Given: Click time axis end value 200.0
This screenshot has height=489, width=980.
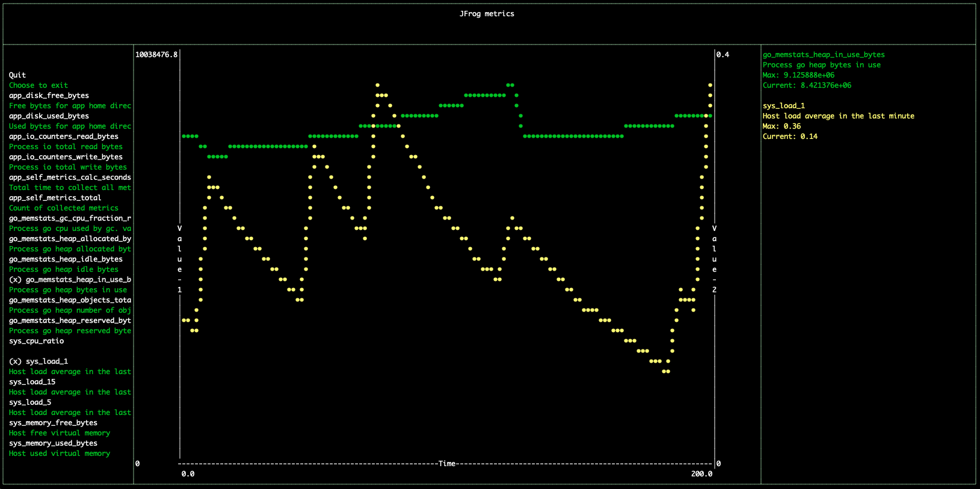Looking at the screenshot, I should click(701, 474).
